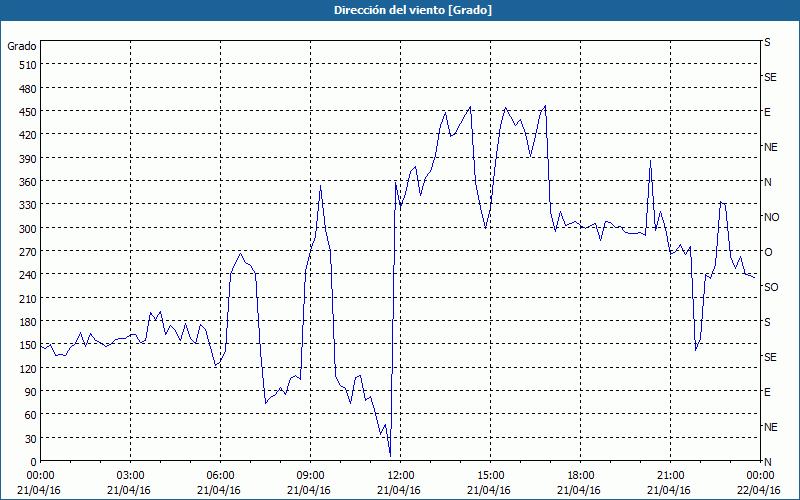Click the 'Grado' y-axis unit label

22,46
